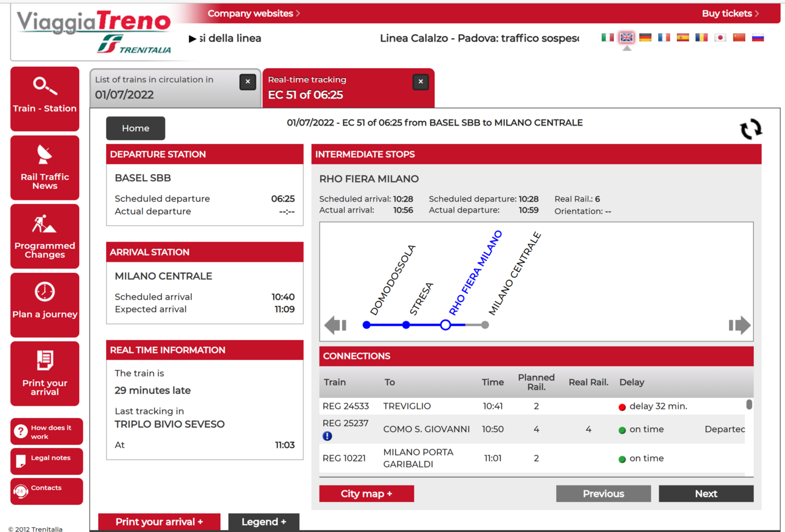
Task: Click the connections table scrollbar
Action: coord(749,405)
